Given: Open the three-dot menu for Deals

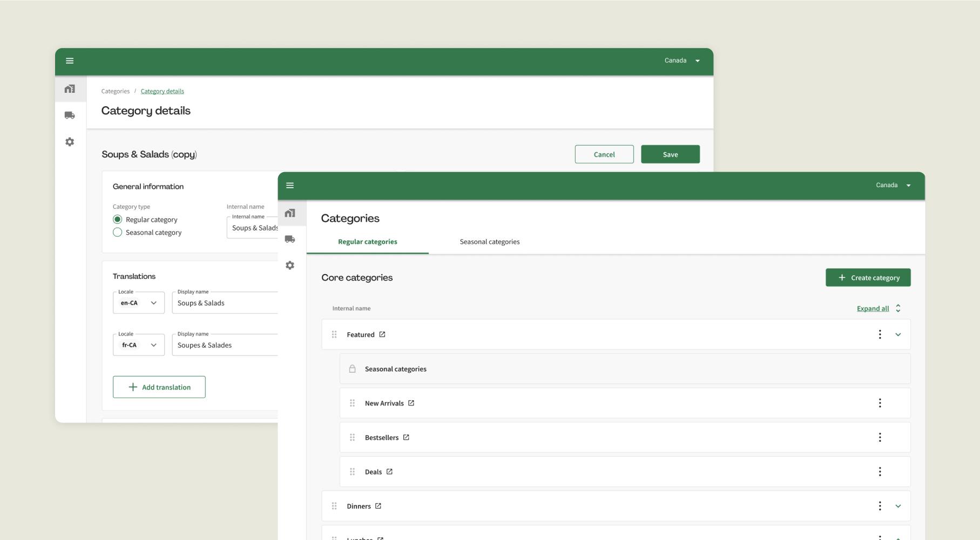Looking at the screenshot, I should (x=880, y=471).
